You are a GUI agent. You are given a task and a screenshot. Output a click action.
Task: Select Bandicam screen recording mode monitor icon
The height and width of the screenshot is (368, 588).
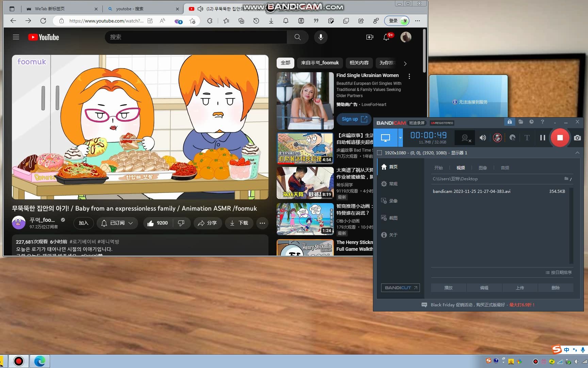(x=385, y=138)
